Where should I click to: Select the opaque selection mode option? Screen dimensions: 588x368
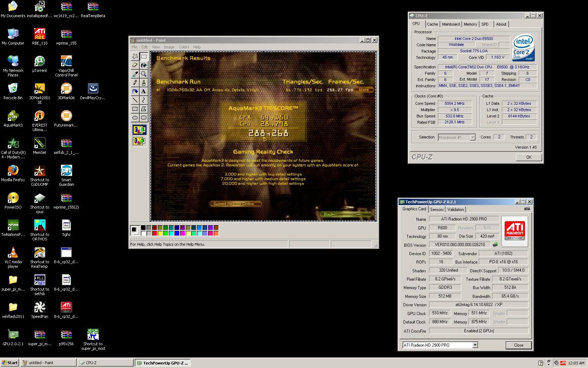[x=139, y=130]
